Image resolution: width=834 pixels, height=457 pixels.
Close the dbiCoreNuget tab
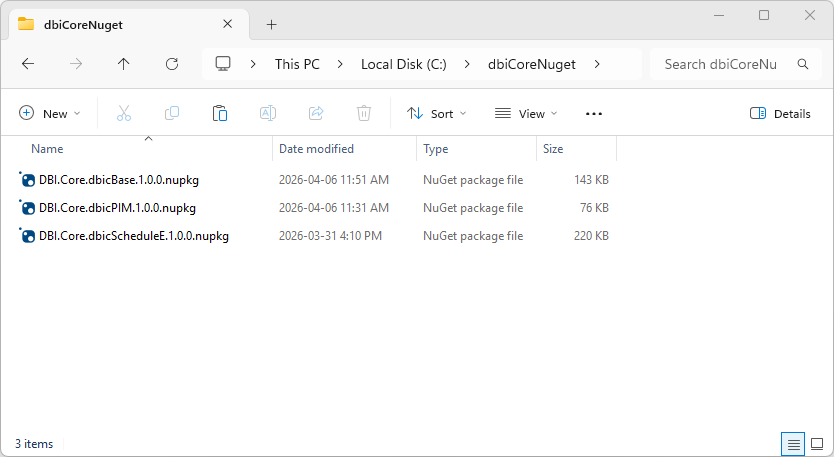coord(228,24)
